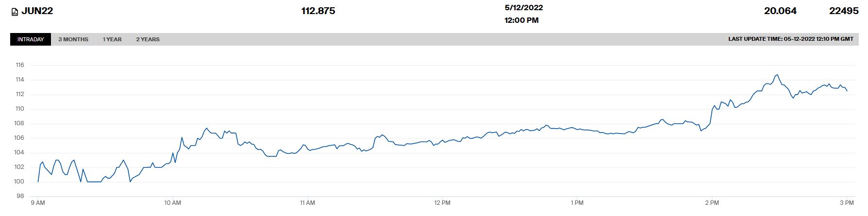The width and height of the screenshot is (868, 216).
Task: Select the INTRADAY tab
Action: pos(31,39)
